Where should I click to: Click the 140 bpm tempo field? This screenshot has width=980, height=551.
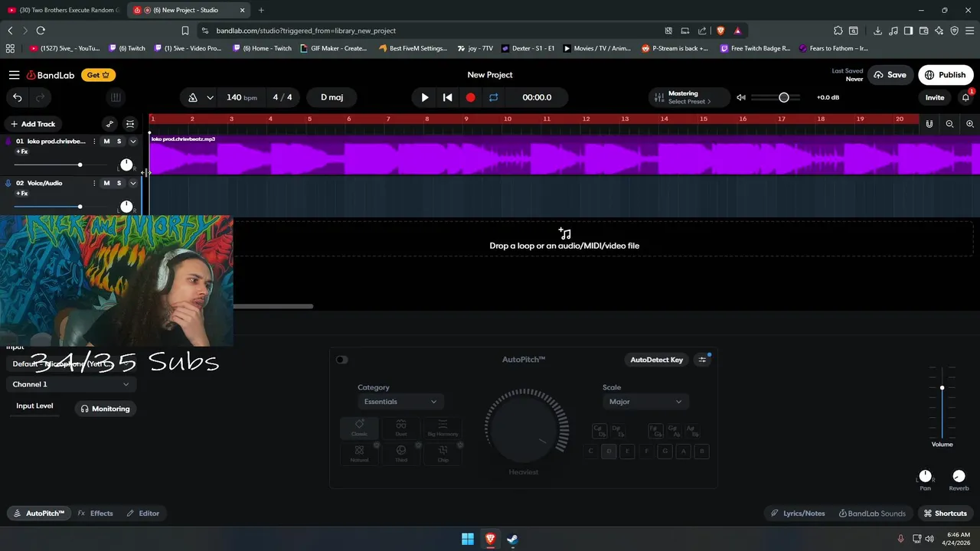(241, 97)
